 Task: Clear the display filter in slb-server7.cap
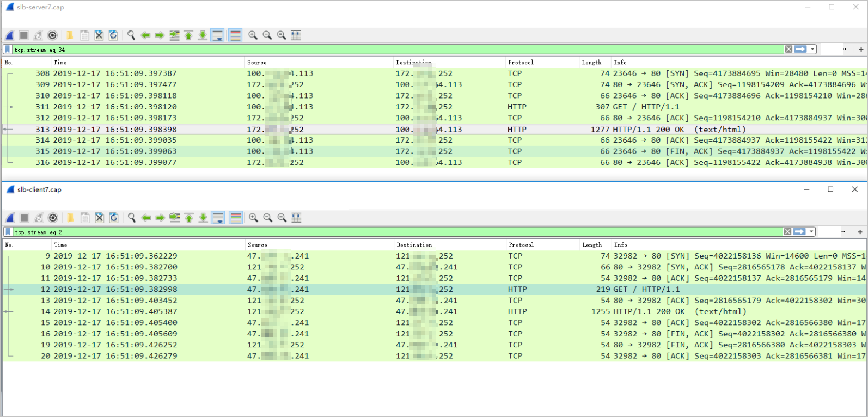pos(788,50)
